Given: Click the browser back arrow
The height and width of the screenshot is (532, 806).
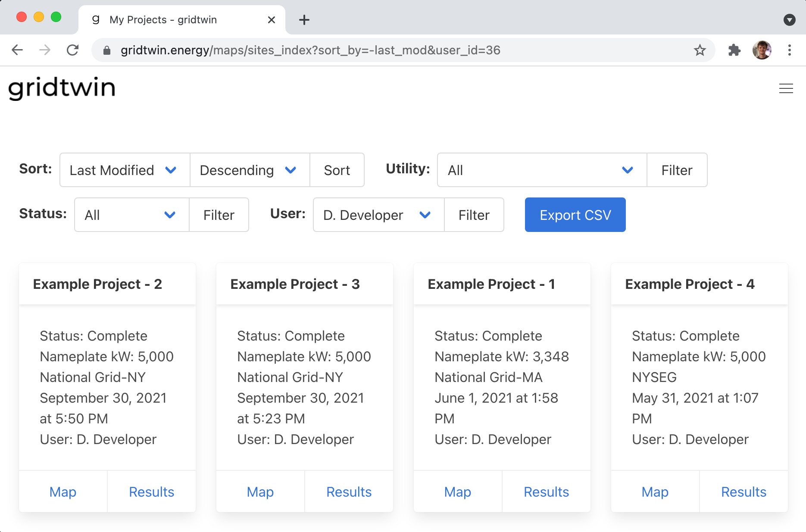Looking at the screenshot, I should point(17,50).
